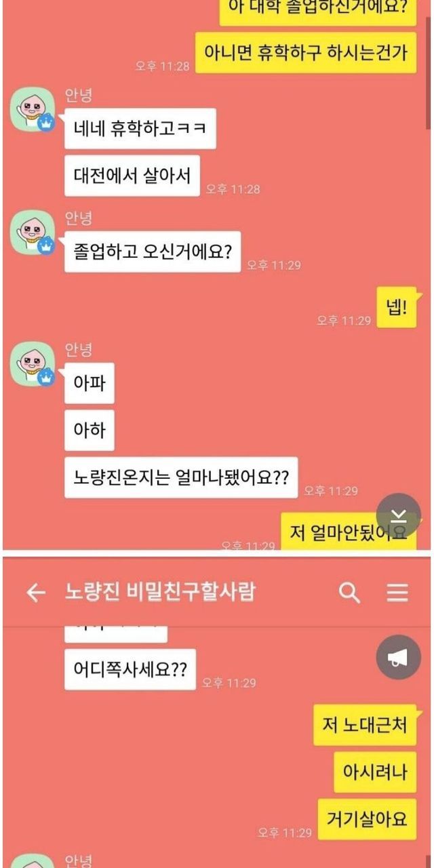434x868 pixels.
Task: Tap the back arrow in chat header
Action: 35,593
